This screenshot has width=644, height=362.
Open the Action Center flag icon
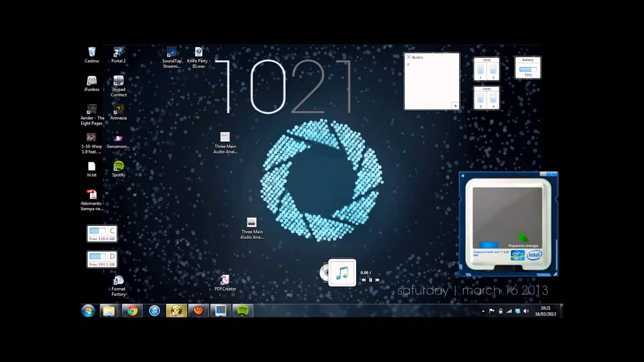[492, 311]
